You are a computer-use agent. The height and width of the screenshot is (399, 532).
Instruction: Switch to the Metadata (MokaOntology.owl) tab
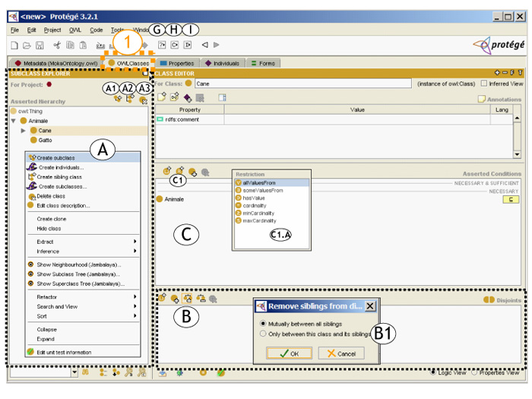(56, 63)
